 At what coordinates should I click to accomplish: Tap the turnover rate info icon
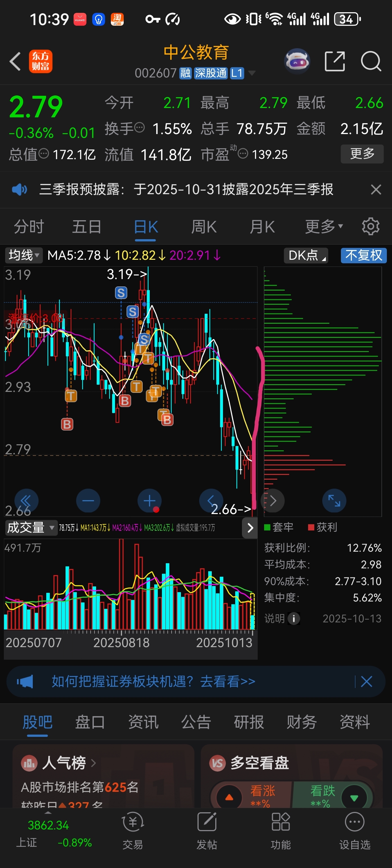pos(139,128)
